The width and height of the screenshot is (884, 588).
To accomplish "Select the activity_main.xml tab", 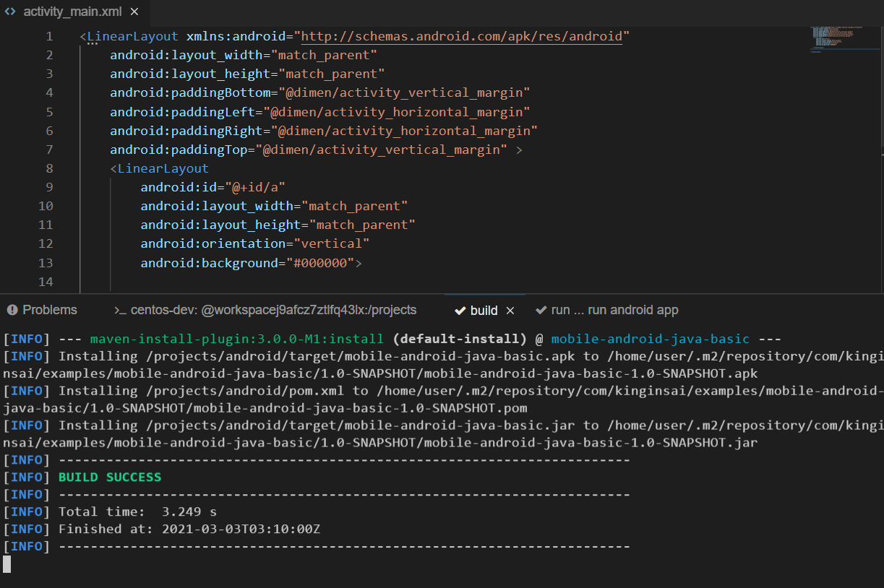I will [74, 13].
